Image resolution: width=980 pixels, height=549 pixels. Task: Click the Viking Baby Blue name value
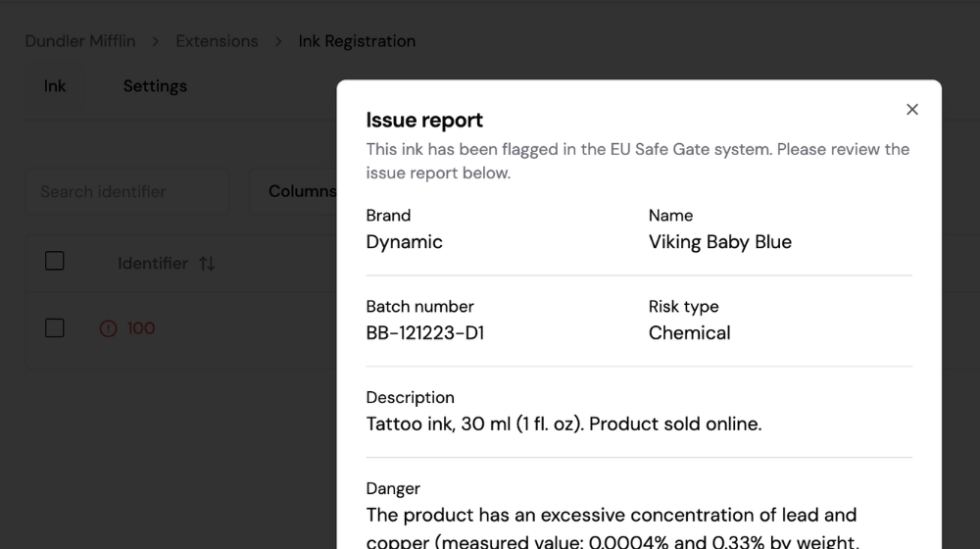click(x=720, y=242)
